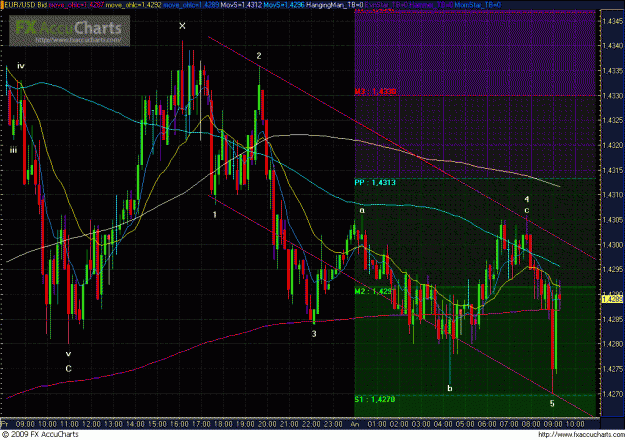
Task: Click the 17:00 time axis label
Action: [x=201, y=424]
